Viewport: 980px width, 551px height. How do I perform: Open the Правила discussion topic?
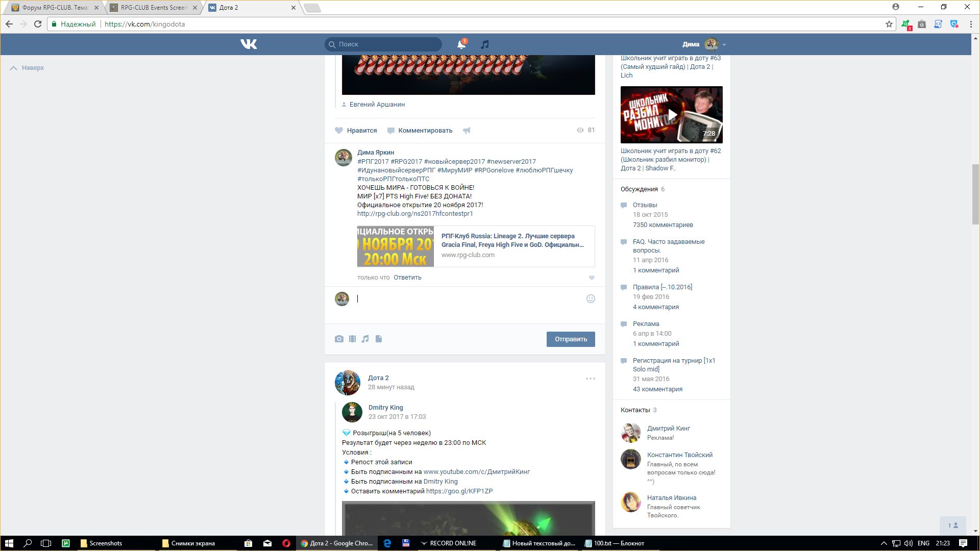pos(663,287)
